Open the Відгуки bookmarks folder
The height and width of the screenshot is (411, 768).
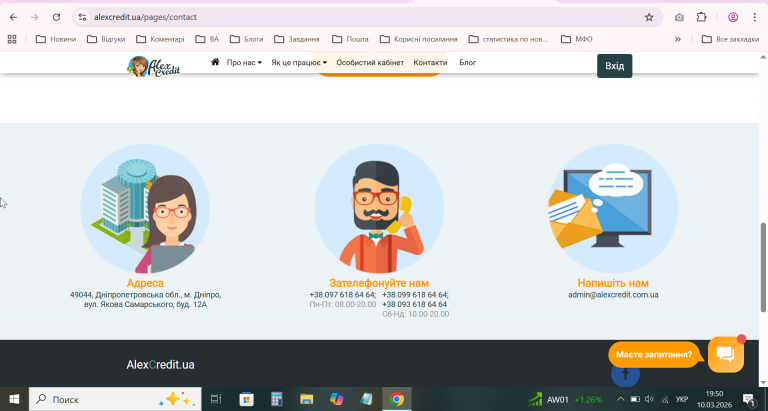[x=106, y=39]
